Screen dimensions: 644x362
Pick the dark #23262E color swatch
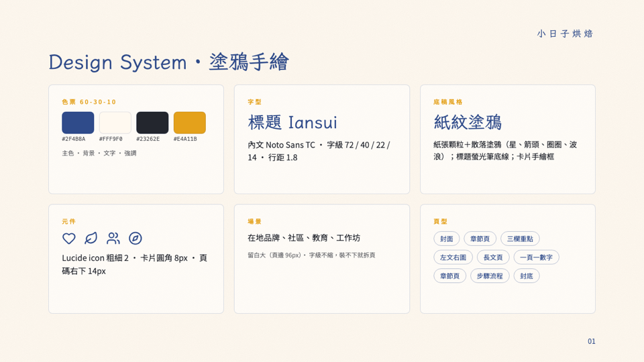pos(152,123)
